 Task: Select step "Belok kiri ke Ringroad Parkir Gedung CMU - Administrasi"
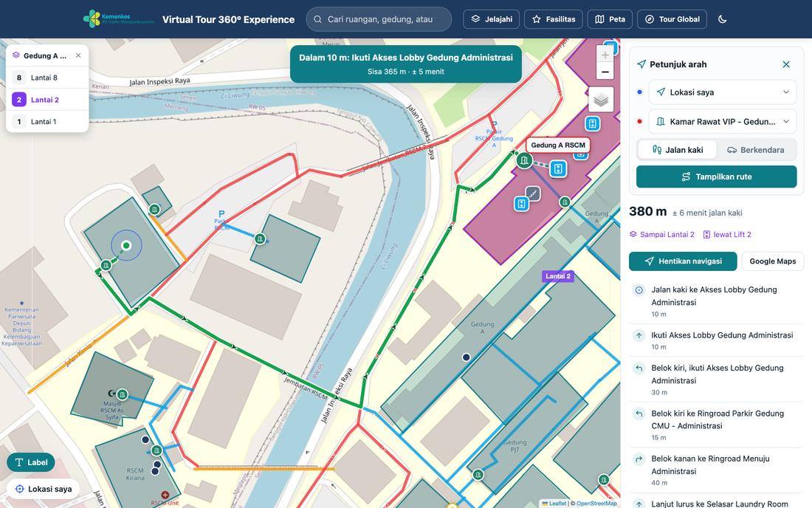click(x=716, y=425)
